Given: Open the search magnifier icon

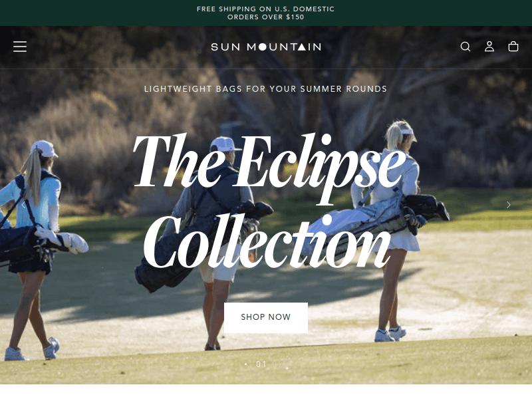Looking at the screenshot, I should 465,47.
